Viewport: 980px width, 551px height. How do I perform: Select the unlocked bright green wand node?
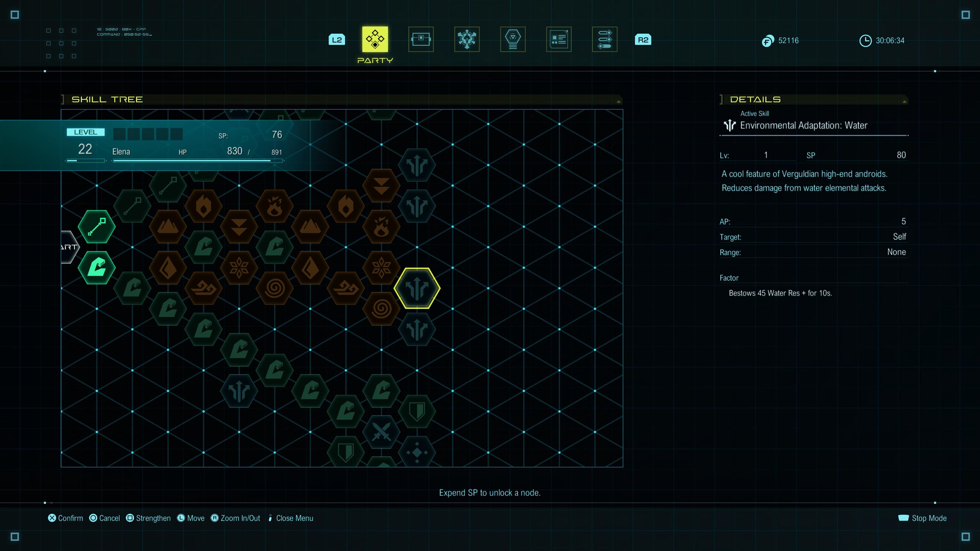(97, 227)
